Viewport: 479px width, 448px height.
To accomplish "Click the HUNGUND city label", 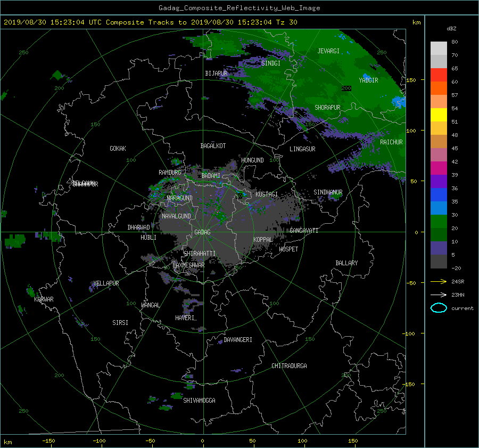I will click(252, 160).
